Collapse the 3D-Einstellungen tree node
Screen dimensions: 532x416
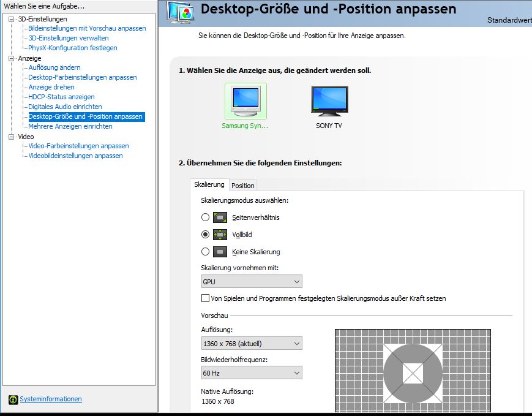coord(12,19)
